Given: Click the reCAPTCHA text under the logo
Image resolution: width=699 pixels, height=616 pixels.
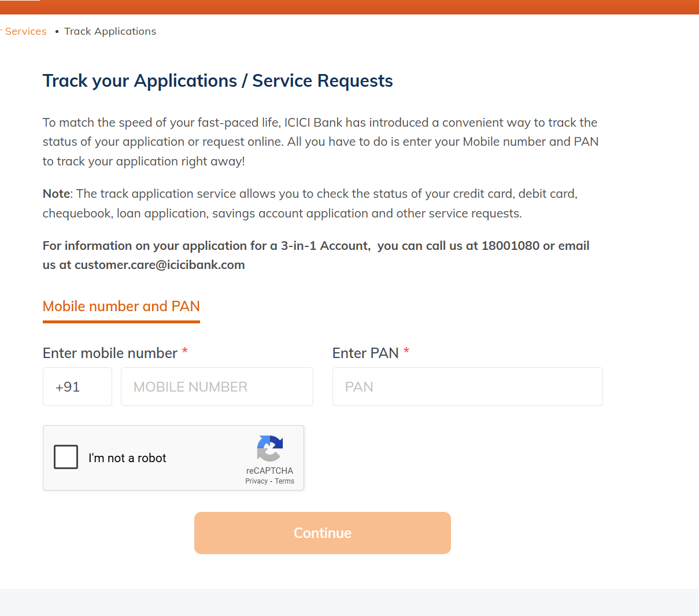Looking at the screenshot, I should [x=269, y=471].
